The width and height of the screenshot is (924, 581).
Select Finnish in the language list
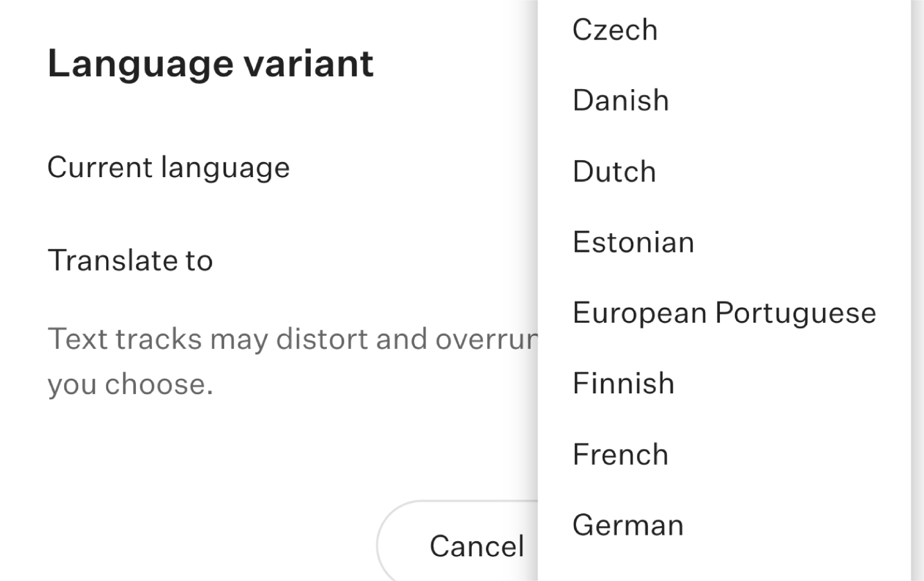point(724,383)
